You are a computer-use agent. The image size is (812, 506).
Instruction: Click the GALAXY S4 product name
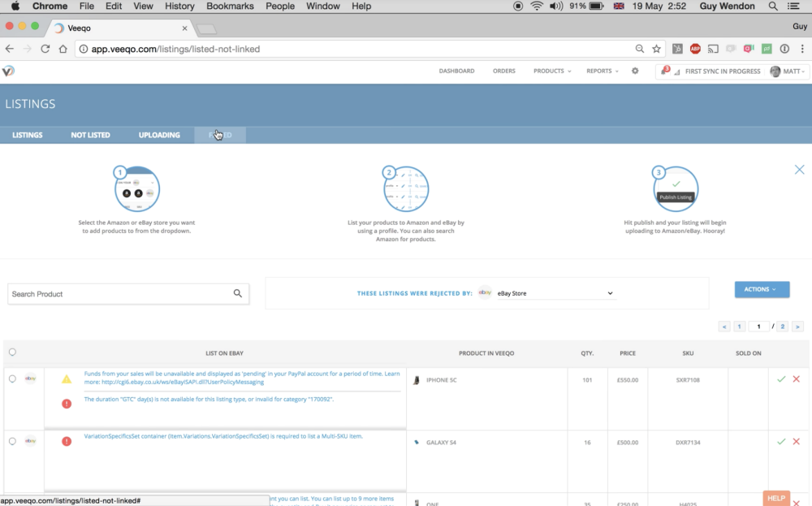441,443
